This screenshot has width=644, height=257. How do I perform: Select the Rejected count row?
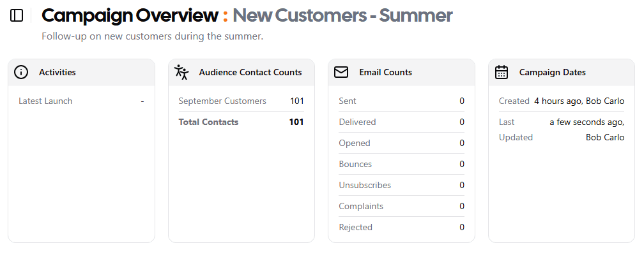tap(401, 227)
